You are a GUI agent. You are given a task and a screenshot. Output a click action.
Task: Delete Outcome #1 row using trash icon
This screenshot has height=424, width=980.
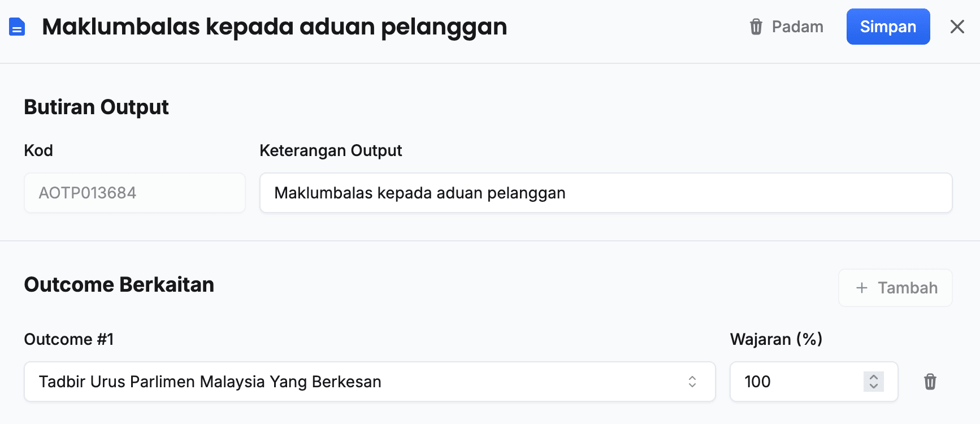(930, 382)
